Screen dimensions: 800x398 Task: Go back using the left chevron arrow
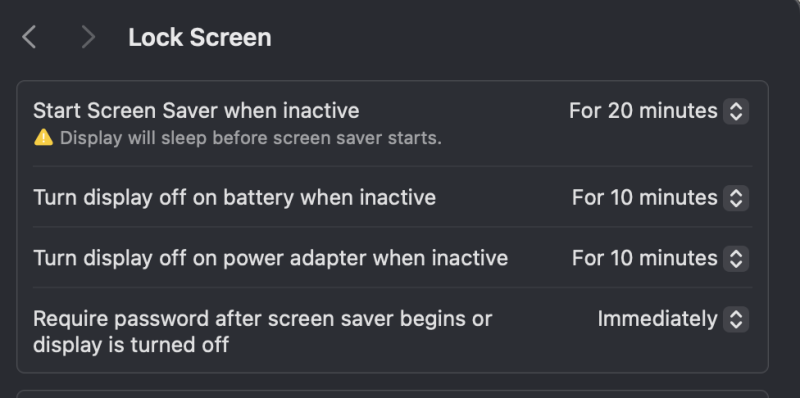(x=29, y=37)
